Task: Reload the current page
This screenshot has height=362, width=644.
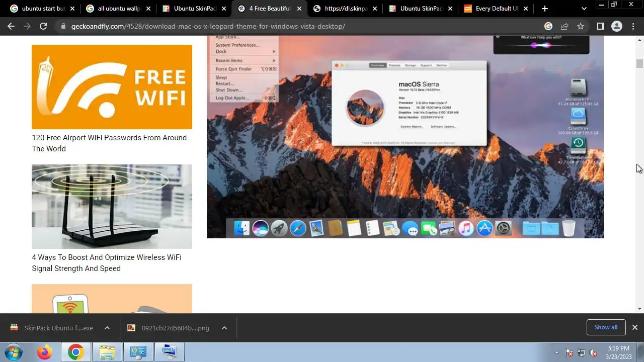Action: (x=43, y=26)
